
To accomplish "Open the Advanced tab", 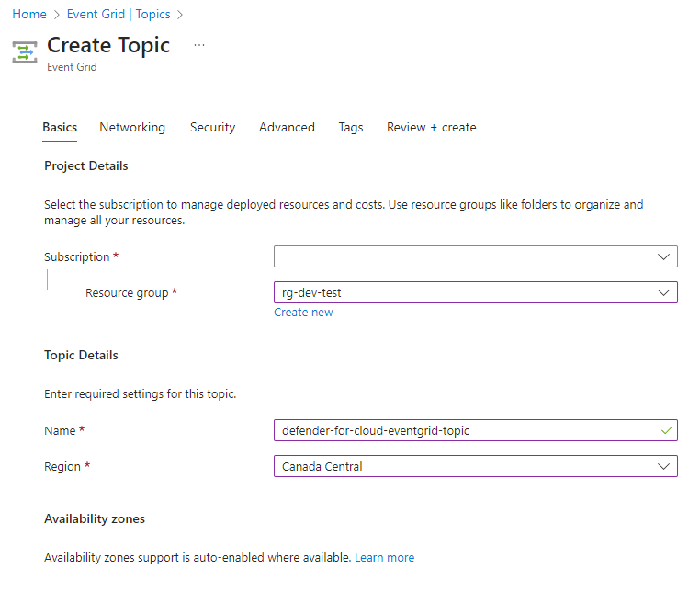I will click(x=287, y=127).
